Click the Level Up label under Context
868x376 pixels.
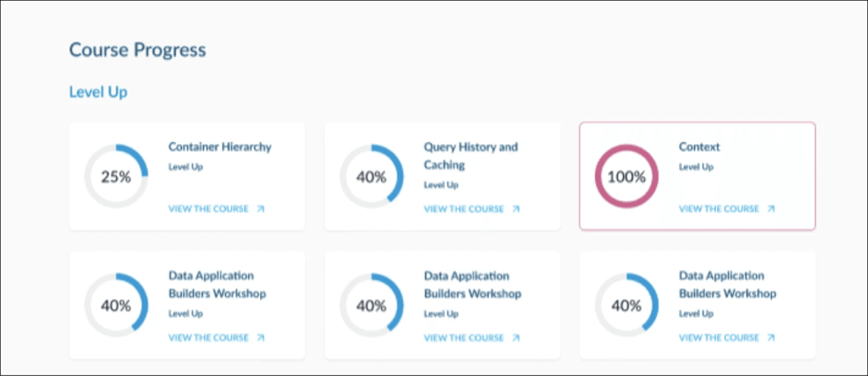(x=695, y=167)
